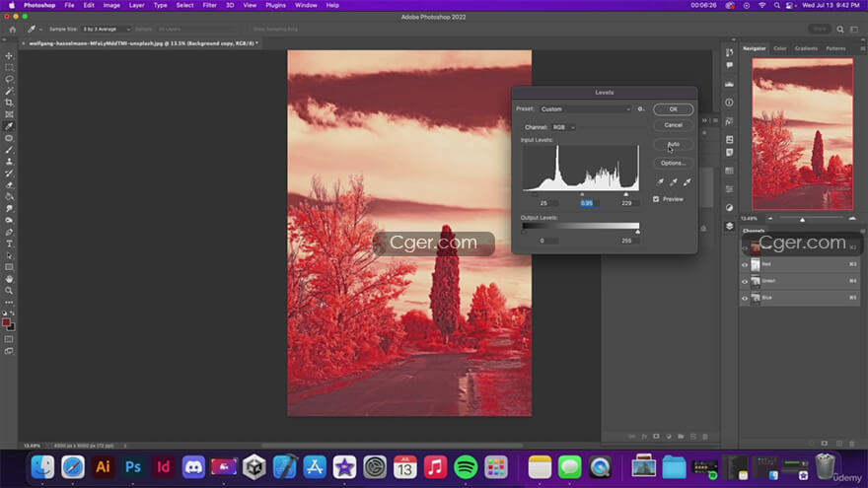The width and height of the screenshot is (868, 488).
Task: Open the Sample Size dropdown
Action: pos(107,30)
